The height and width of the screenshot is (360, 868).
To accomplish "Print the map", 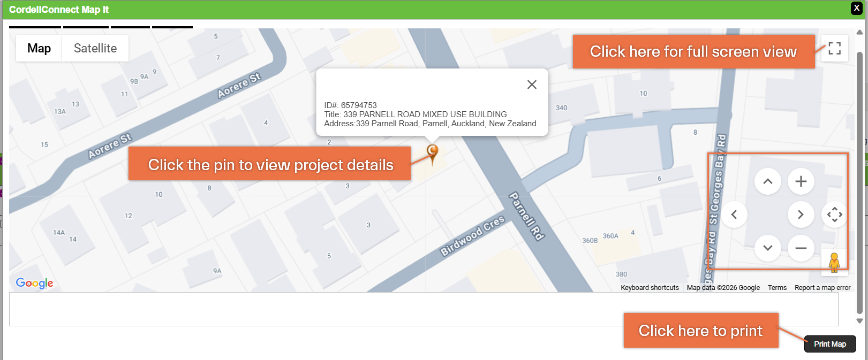I will (x=830, y=344).
